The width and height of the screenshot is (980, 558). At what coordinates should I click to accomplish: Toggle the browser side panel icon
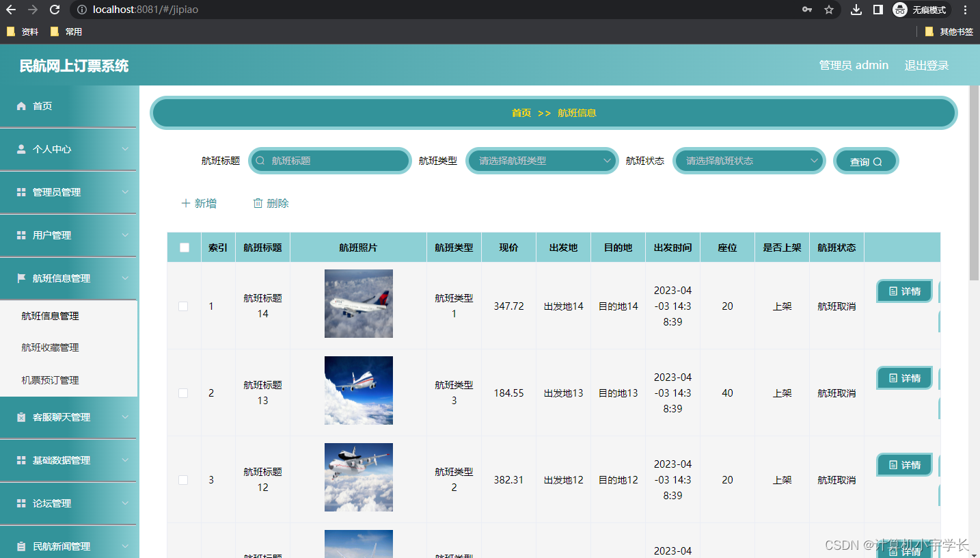[x=878, y=10]
